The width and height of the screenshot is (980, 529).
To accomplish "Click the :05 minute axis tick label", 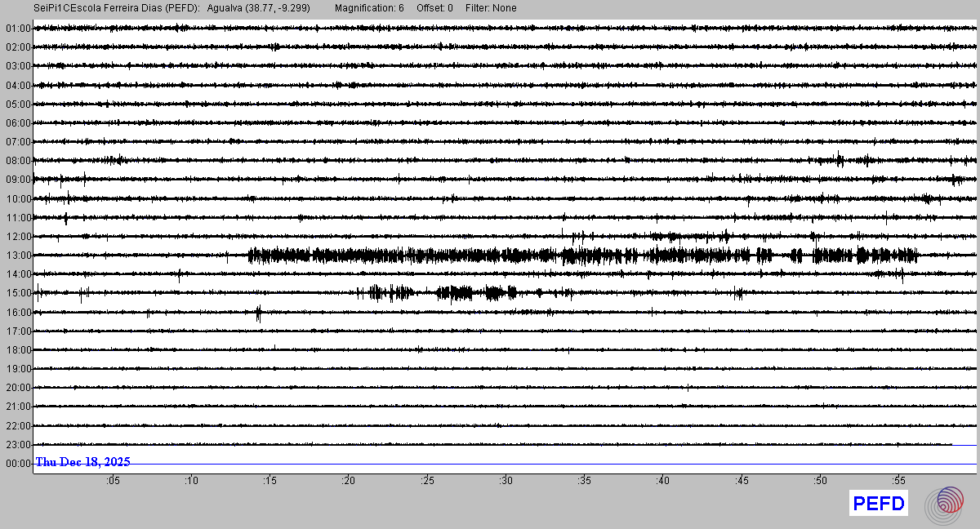I will (x=112, y=481).
